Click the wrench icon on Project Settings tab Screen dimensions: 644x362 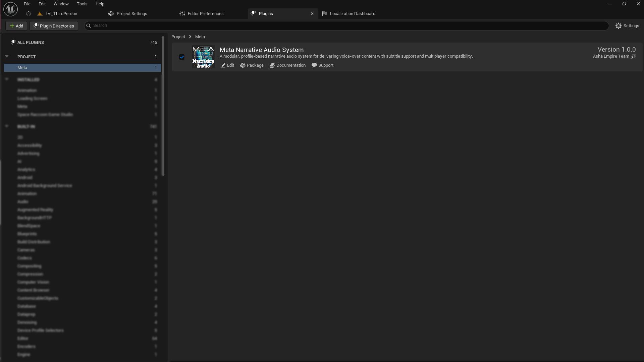111,13
